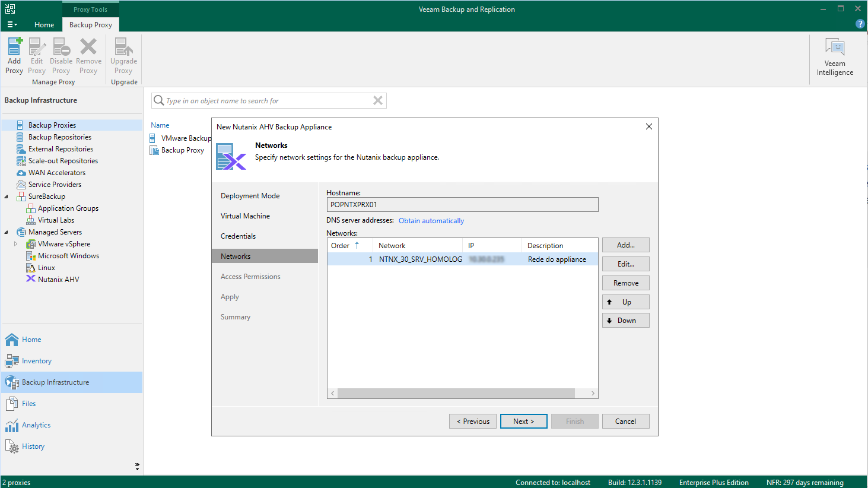The image size is (868, 488).
Task: Select Microsoft Windows servers node
Action: coord(68,256)
